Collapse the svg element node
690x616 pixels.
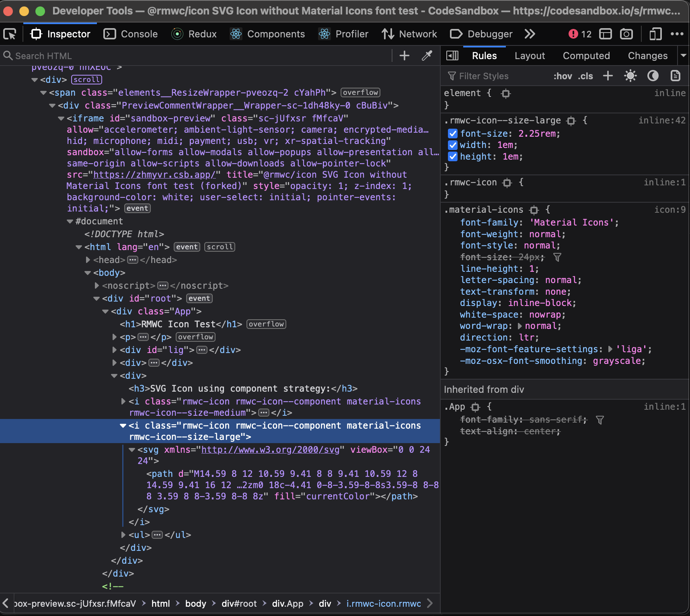(x=132, y=450)
